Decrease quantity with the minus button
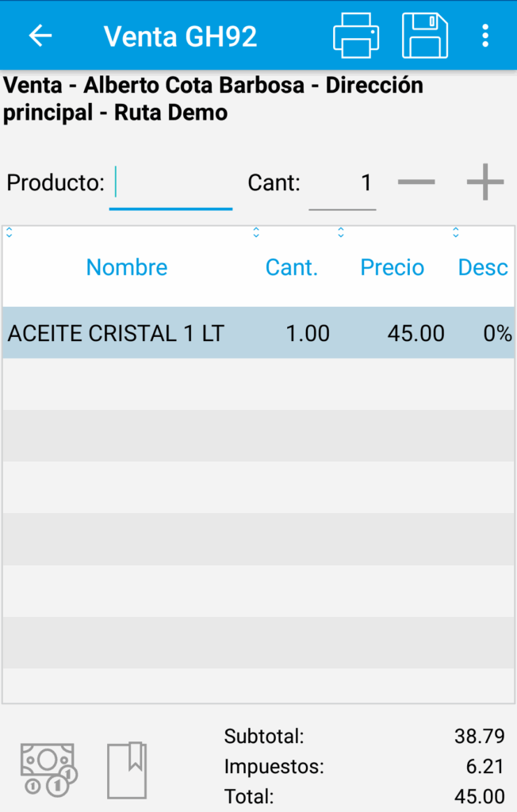The width and height of the screenshot is (517, 812). click(x=416, y=183)
